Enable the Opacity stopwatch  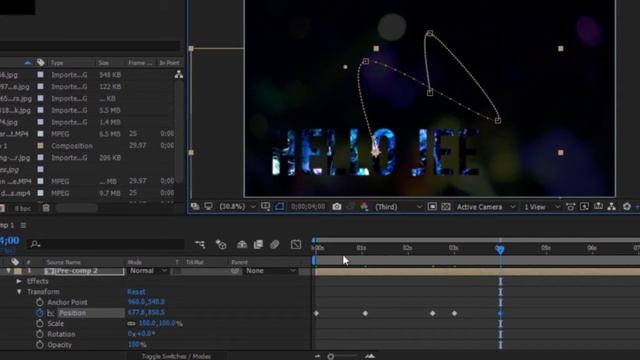(40, 344)
